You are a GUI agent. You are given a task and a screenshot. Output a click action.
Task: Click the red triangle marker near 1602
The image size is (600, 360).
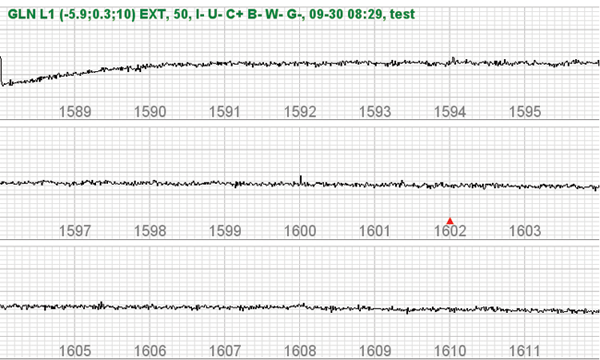pos(450,221)
